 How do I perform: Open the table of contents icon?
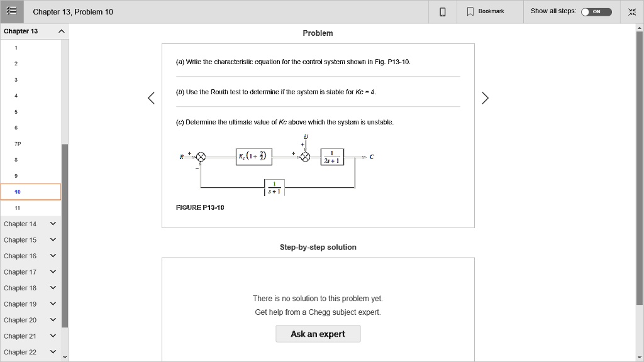coord(11,11)
